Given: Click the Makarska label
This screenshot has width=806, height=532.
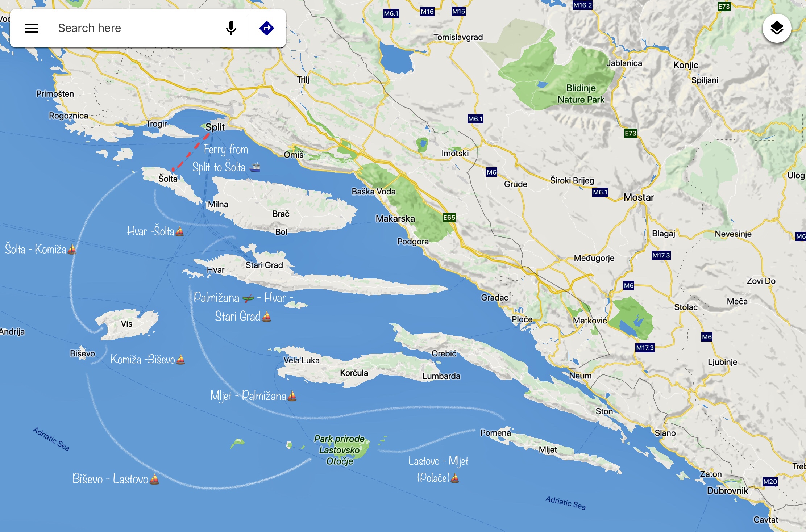Looking at the screenshot, I should click(395, 219).
